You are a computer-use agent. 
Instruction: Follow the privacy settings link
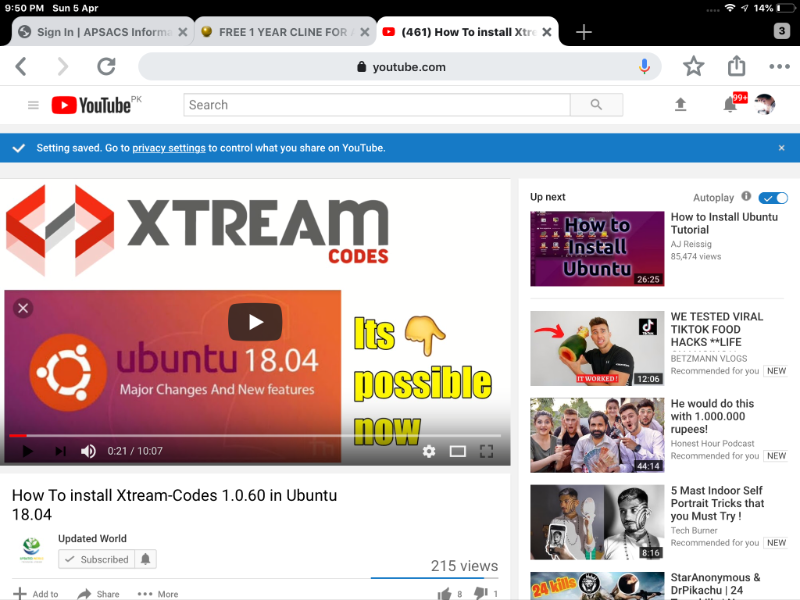coord(169,148)
